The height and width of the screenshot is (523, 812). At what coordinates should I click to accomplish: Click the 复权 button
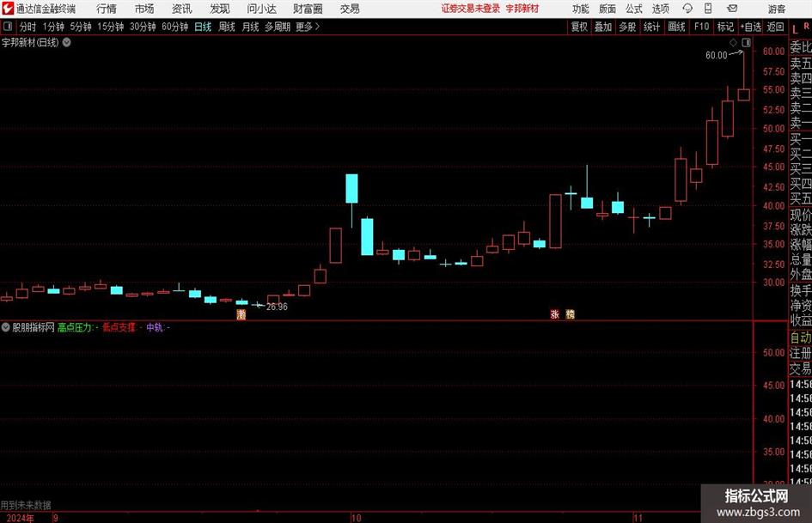click(x=579, y=27)
